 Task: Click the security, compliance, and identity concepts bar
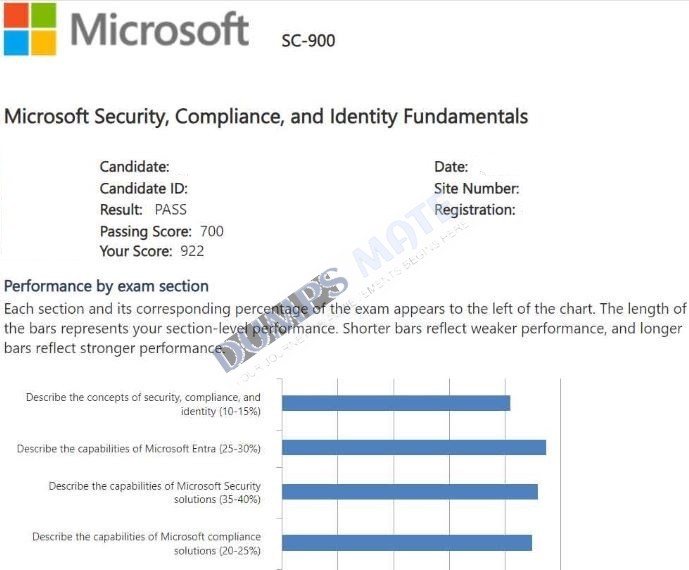click(396, 403)
